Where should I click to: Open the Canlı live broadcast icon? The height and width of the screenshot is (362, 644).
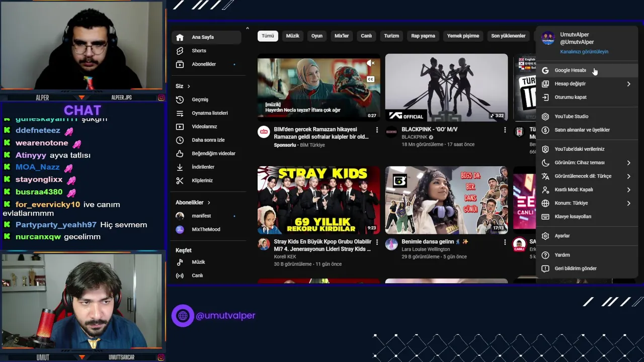[x=180, y=276]
